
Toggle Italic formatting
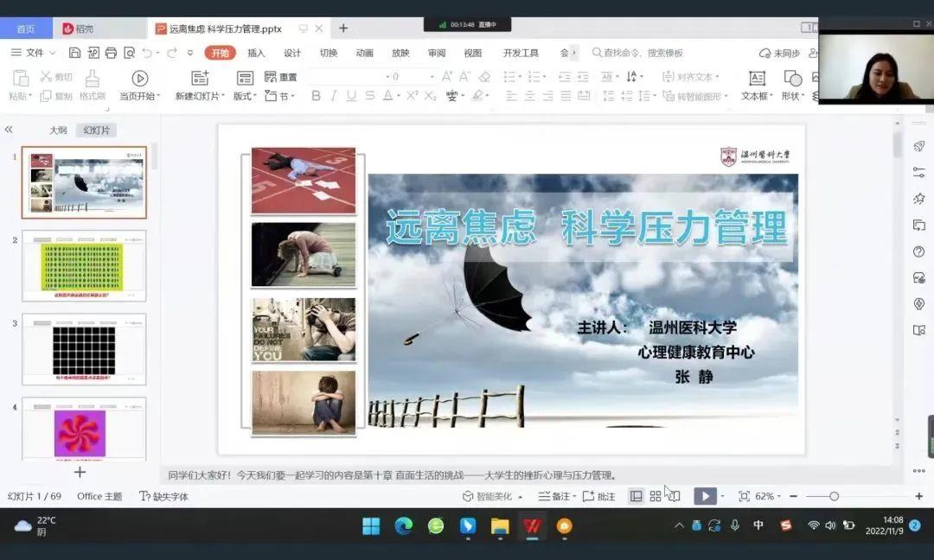334,96
